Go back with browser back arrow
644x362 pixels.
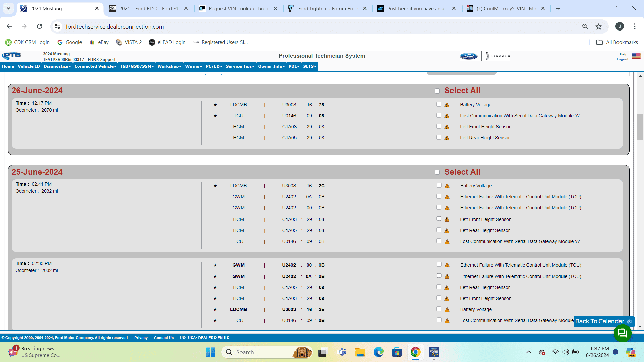click(9, 26)
